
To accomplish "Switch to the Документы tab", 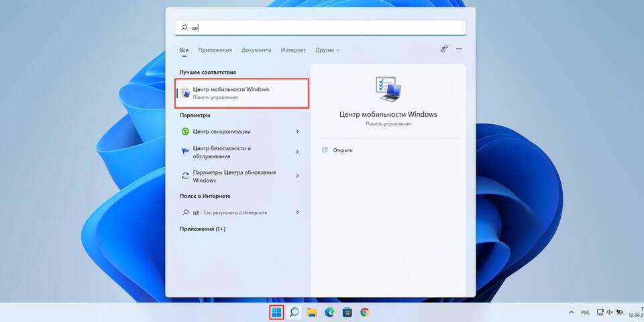I will coord(256,50).
